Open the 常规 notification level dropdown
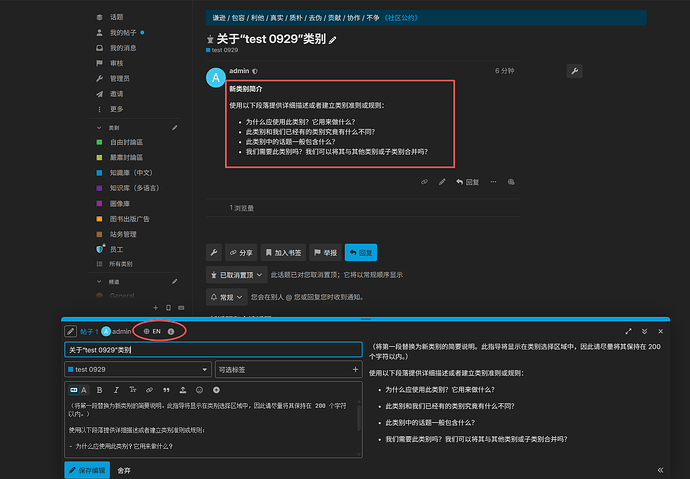 (227, 297)
